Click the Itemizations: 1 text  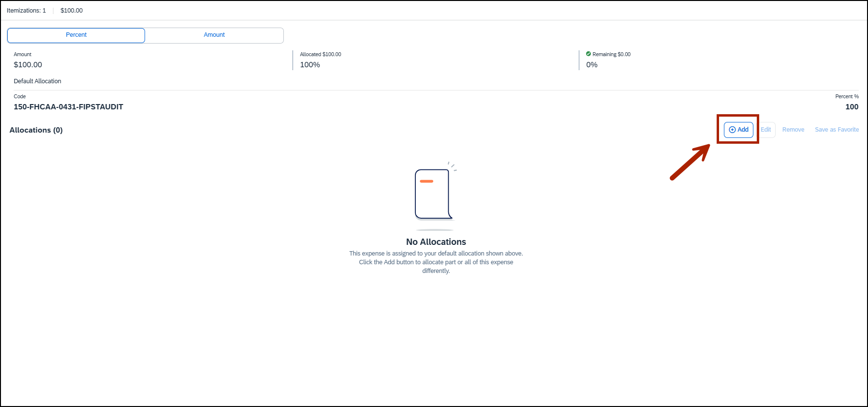tap(26, 11)
